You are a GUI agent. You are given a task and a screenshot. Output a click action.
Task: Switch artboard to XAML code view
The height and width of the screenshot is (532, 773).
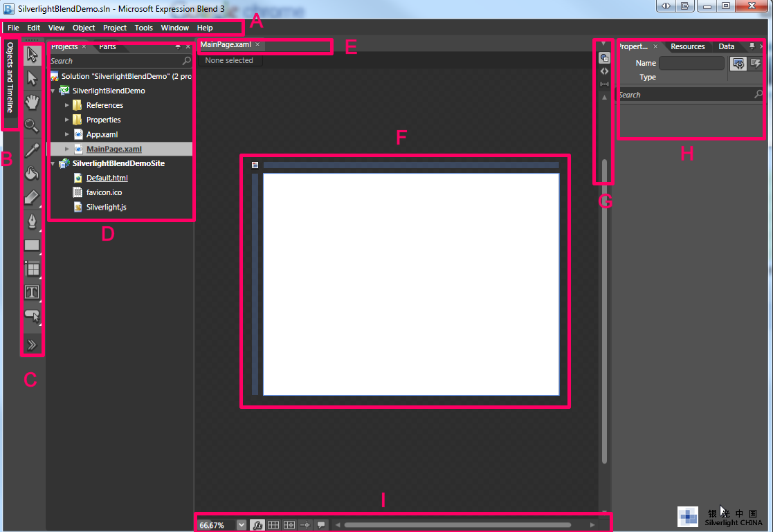point(604,71)
